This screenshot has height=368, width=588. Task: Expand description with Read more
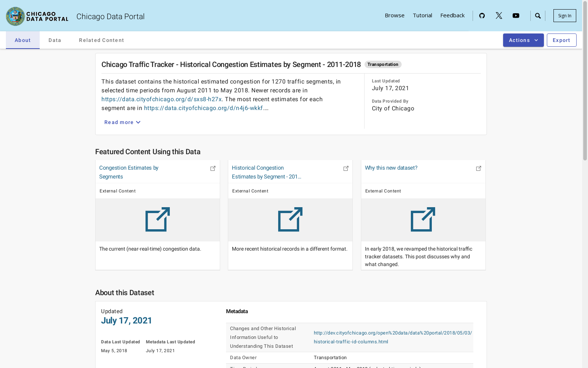pos(122,122)
